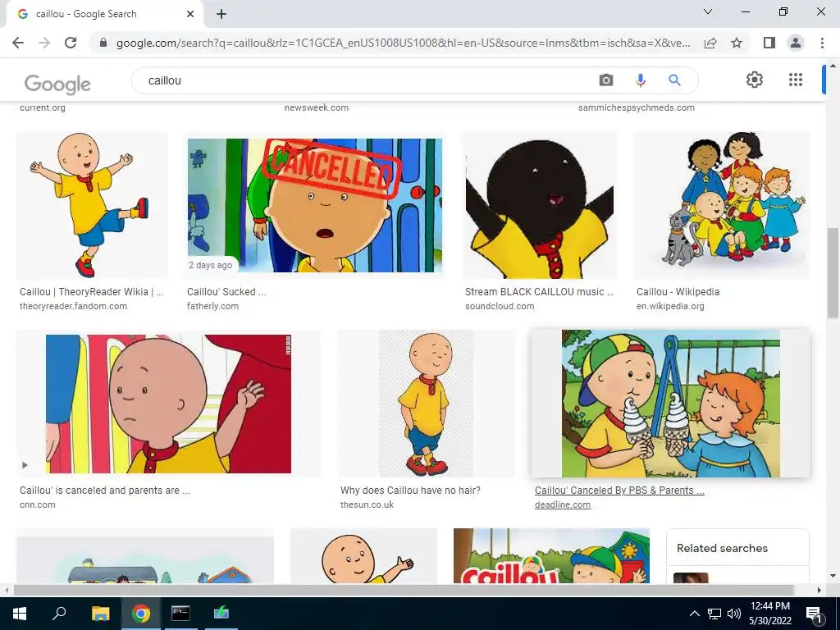Screen dimensions: 840x630
Task: Open File Explorer from taskbar
Action: (x=100, y=614)
